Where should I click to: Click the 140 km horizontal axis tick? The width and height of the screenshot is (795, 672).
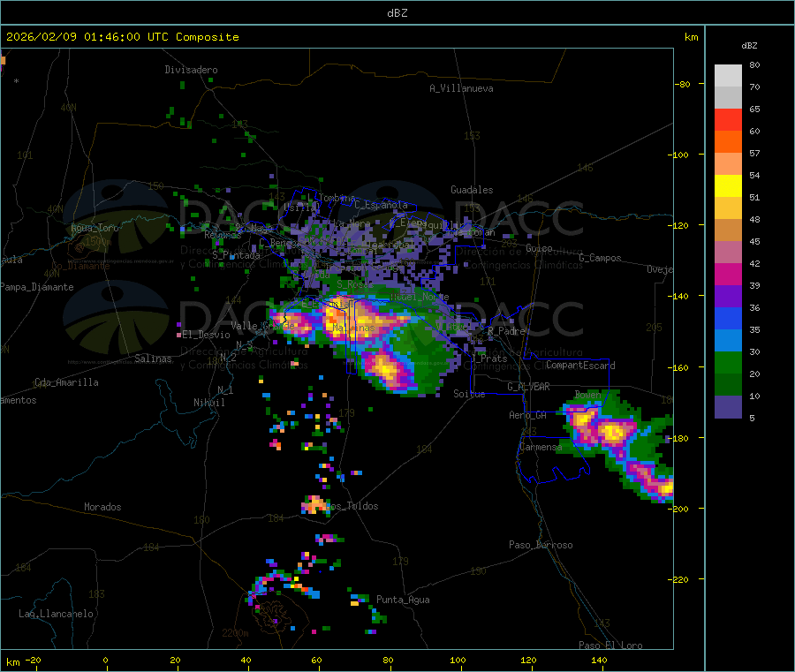coord(599,660)
